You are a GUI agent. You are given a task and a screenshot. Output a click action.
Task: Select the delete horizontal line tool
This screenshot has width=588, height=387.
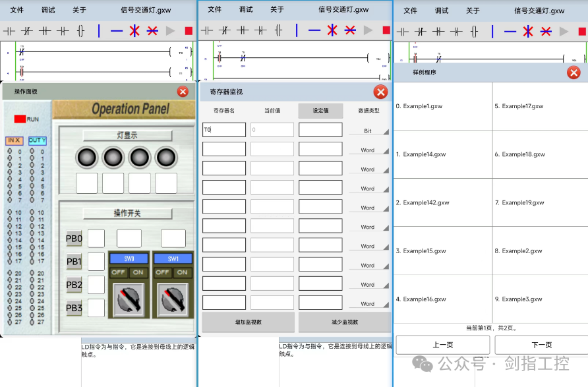pyautogui.click(x=151, y=30)
